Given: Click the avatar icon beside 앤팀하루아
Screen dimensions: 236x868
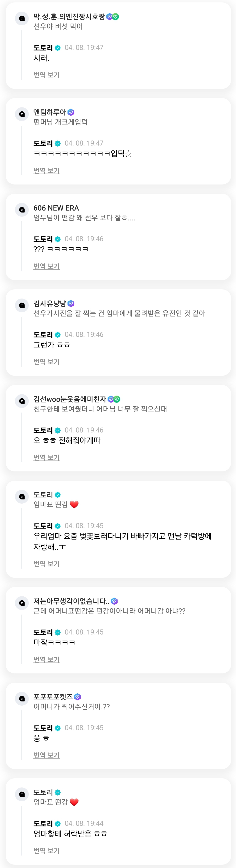Looking at the screenshot, I should pyautogui.click(x=22, y=114).
